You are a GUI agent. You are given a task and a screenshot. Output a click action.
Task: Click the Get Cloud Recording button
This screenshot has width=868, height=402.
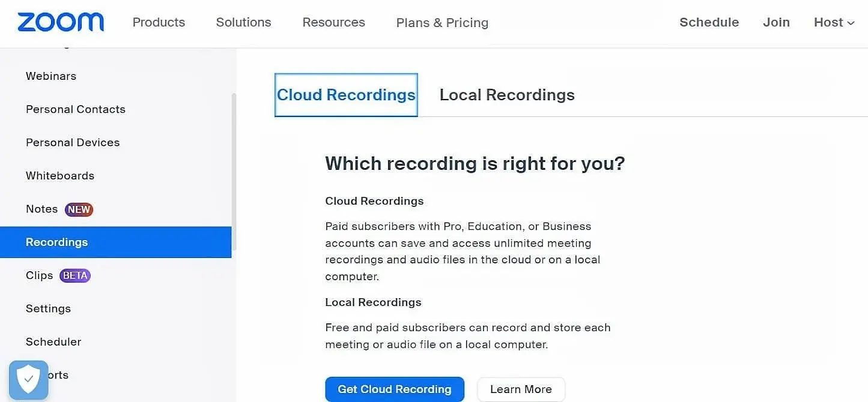[395, 389]
